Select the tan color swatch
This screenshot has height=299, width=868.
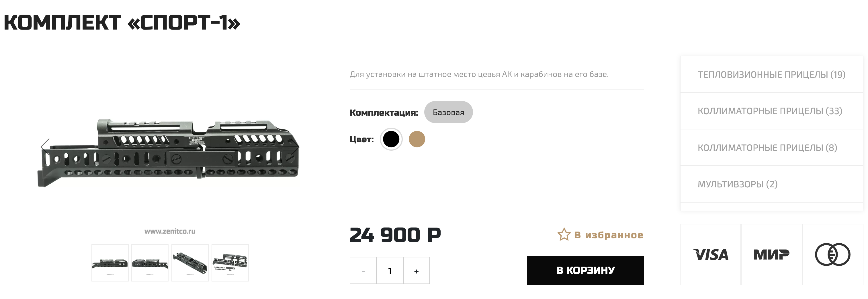(x=417, y=139)
